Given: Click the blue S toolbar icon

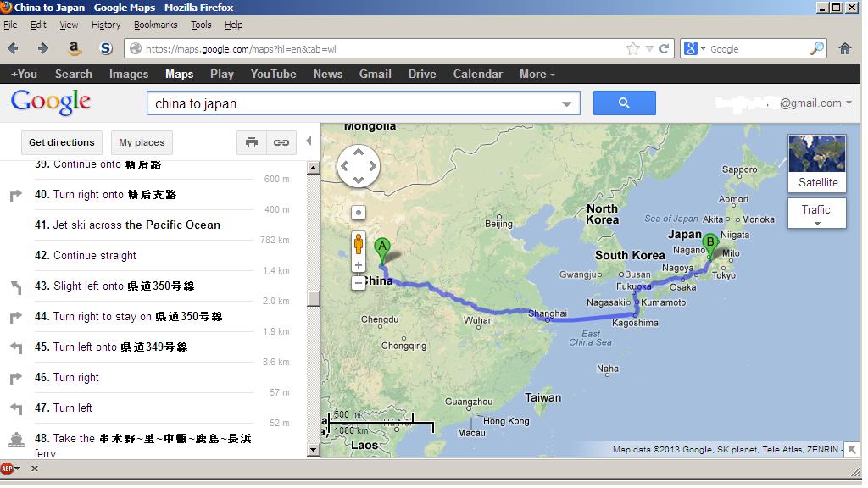Looking at the screenshot, I should (106, 48).
